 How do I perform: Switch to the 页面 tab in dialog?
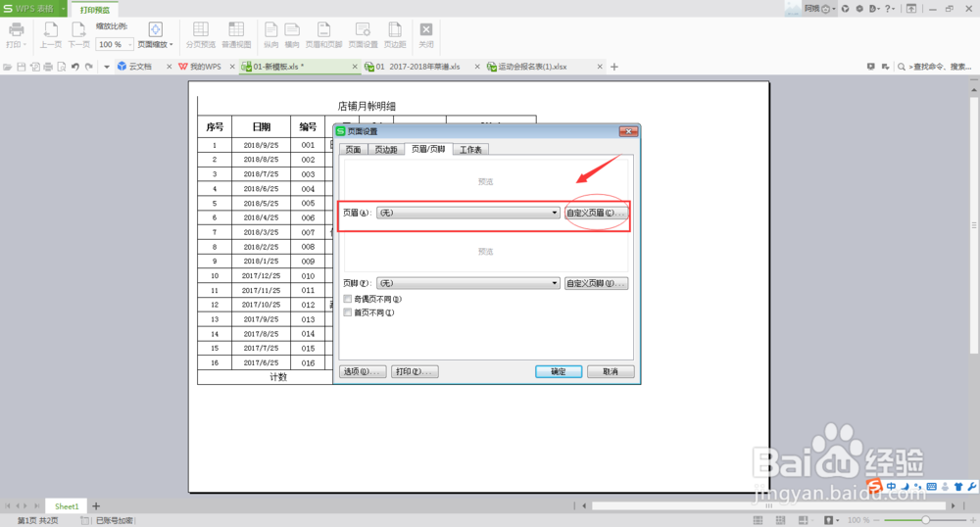pos(353,150)
